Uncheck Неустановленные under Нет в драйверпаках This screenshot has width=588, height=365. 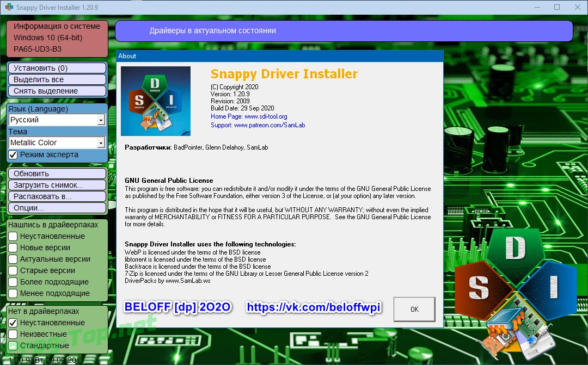point(13,323)
